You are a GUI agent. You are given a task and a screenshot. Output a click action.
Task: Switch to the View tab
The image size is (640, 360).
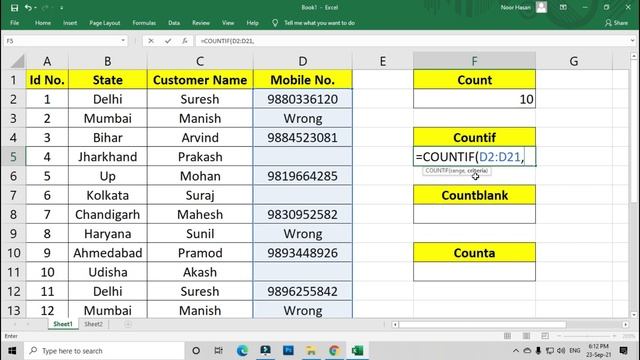pyautogui.click(x=228, y=23)
